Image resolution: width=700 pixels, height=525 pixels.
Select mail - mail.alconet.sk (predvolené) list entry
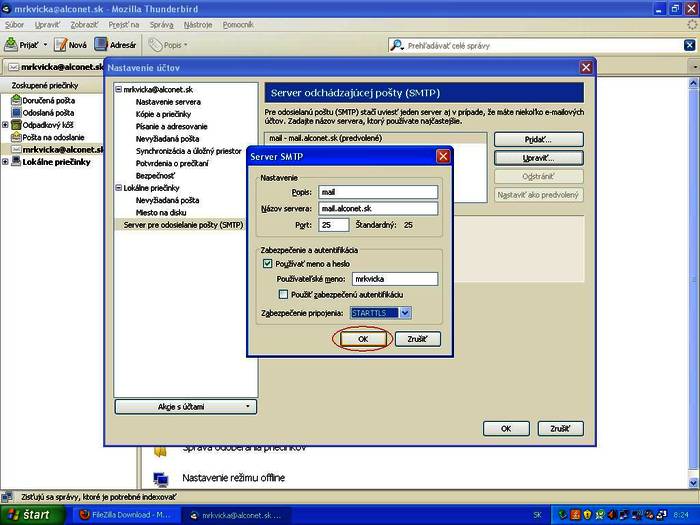coord(375,138)
